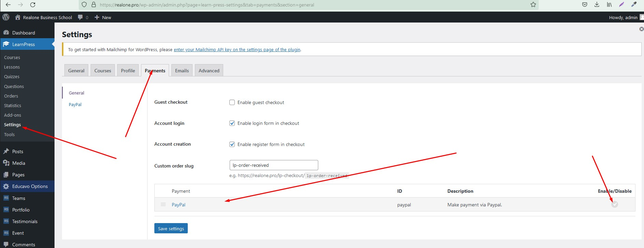This screenshot has height=248, width=644.
Task: Click the browser URL address bar
Action: [309, 5]
